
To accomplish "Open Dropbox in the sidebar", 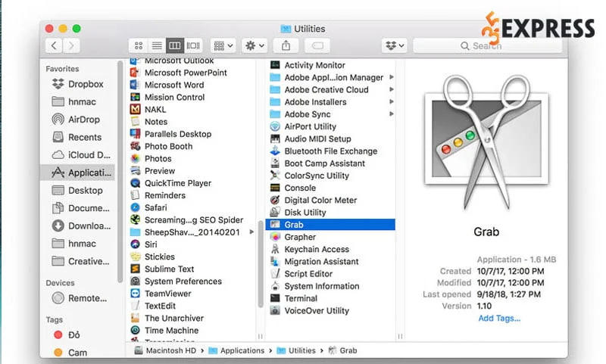I will 78,84.
